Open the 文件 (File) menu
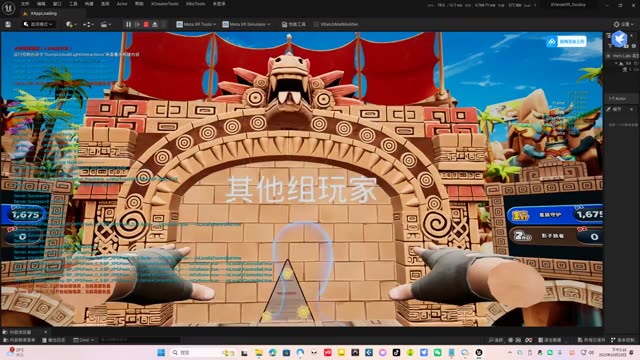640x360 pixels. 25,4
